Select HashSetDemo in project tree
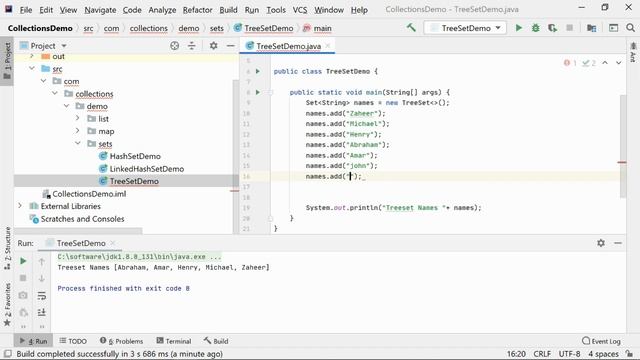 click(x=135, y=156)
